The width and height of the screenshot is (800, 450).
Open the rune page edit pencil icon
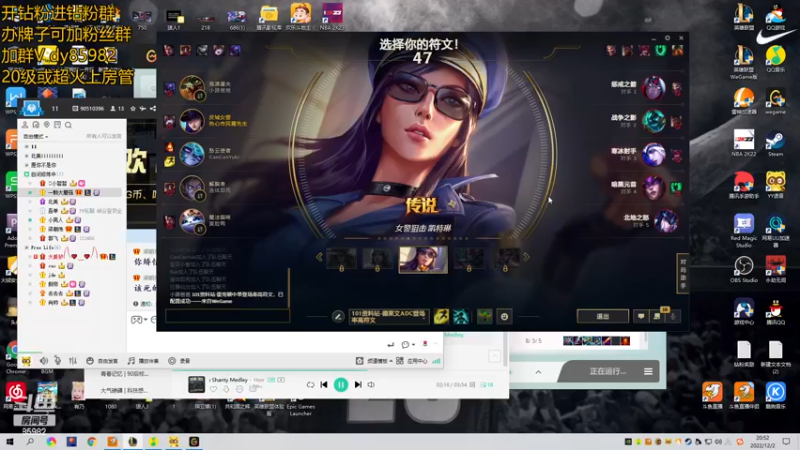338,317
